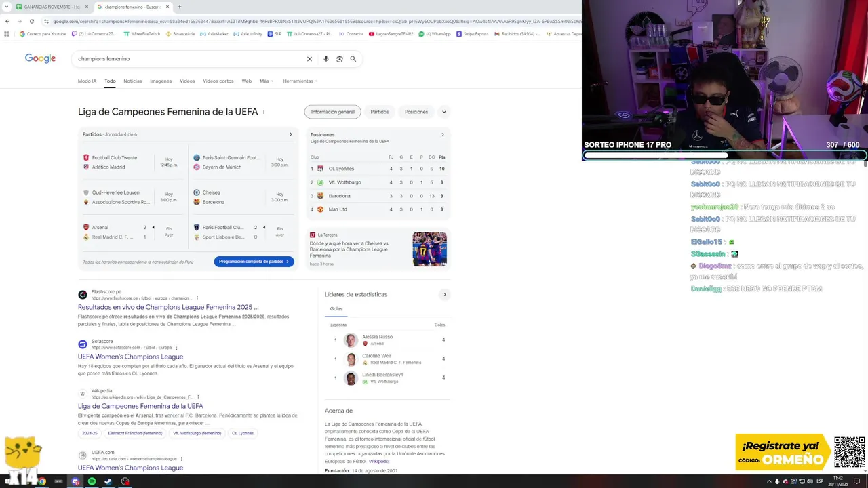This screenshot has height=488, width=868.
Task: Click the magnifier search button
Action: [x=353, y=59]
